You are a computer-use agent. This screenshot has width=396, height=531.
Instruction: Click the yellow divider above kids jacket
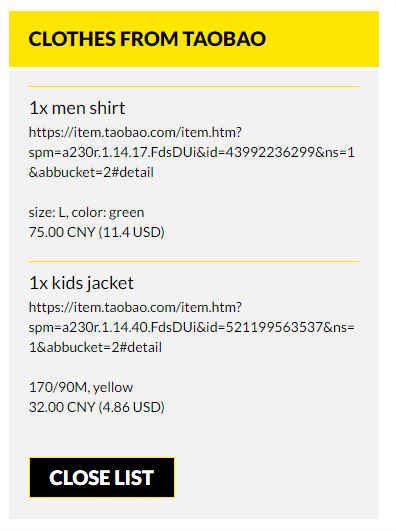pos(194,261)
